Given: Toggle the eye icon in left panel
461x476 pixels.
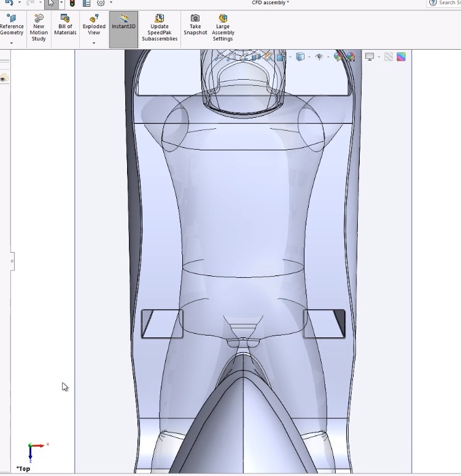Looking at the screenshot, I should click(x=3, y=79).
